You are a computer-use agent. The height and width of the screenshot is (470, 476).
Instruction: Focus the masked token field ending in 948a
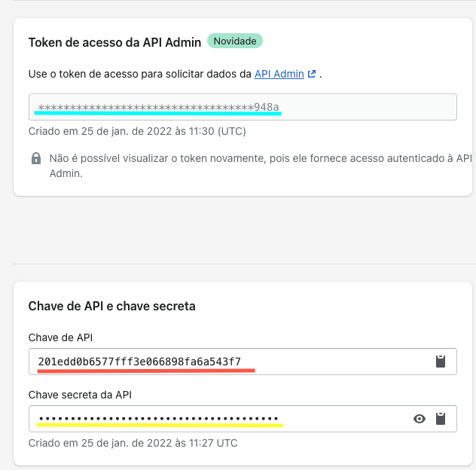(243, 107)
